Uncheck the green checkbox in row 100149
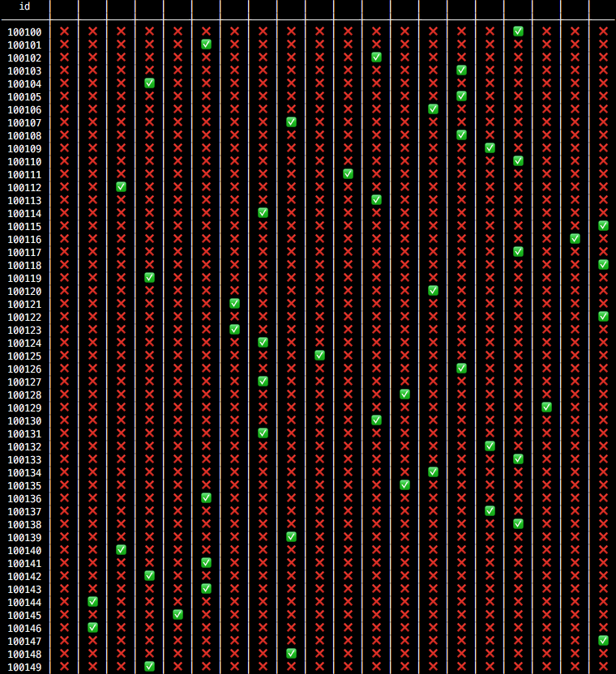 coord(149,667)
